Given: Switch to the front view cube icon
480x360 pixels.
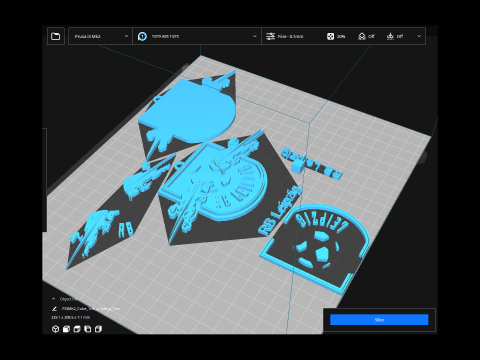Looking at the screenshot, I should tap(66, 329).
